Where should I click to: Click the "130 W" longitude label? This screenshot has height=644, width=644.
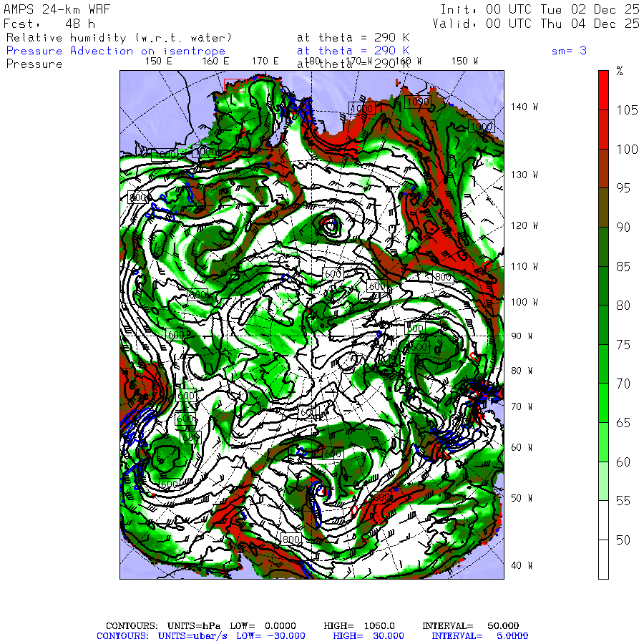(x=524, y=175)
